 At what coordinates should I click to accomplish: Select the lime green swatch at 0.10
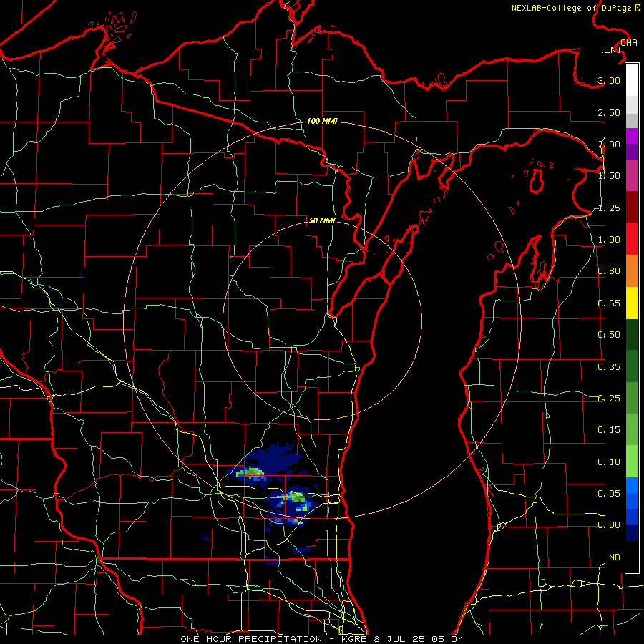(x=632, y=462)
